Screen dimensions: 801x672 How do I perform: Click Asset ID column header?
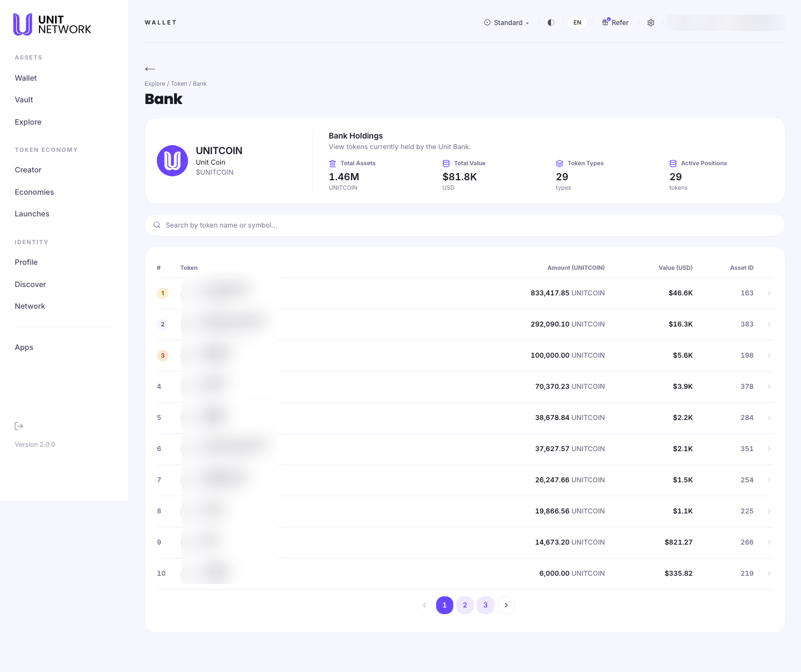coord(741,268)
